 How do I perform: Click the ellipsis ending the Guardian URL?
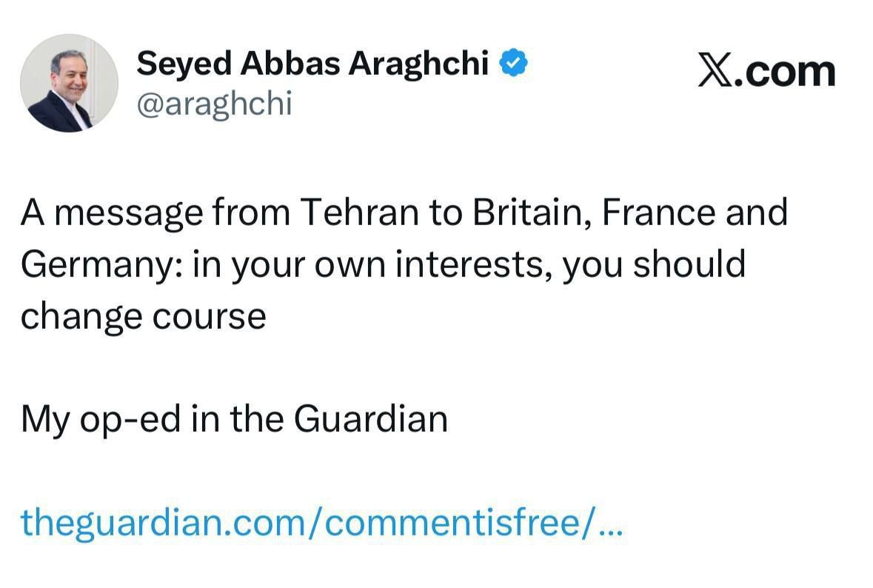coord(611,522)
